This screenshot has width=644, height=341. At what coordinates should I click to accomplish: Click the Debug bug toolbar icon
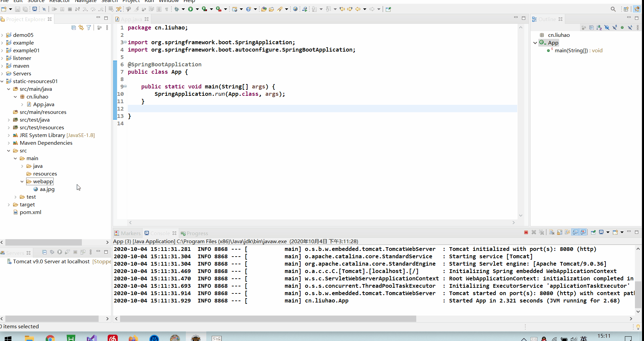[x=177, y=9]
